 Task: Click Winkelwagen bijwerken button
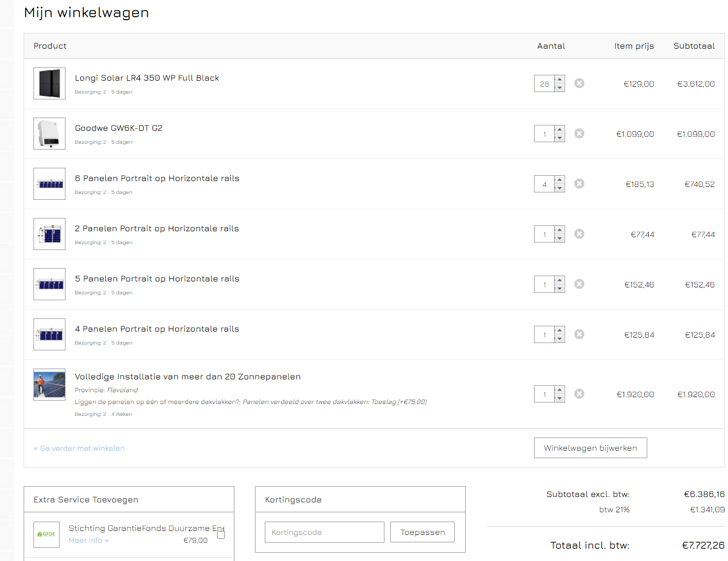click(x=590, y=448)
